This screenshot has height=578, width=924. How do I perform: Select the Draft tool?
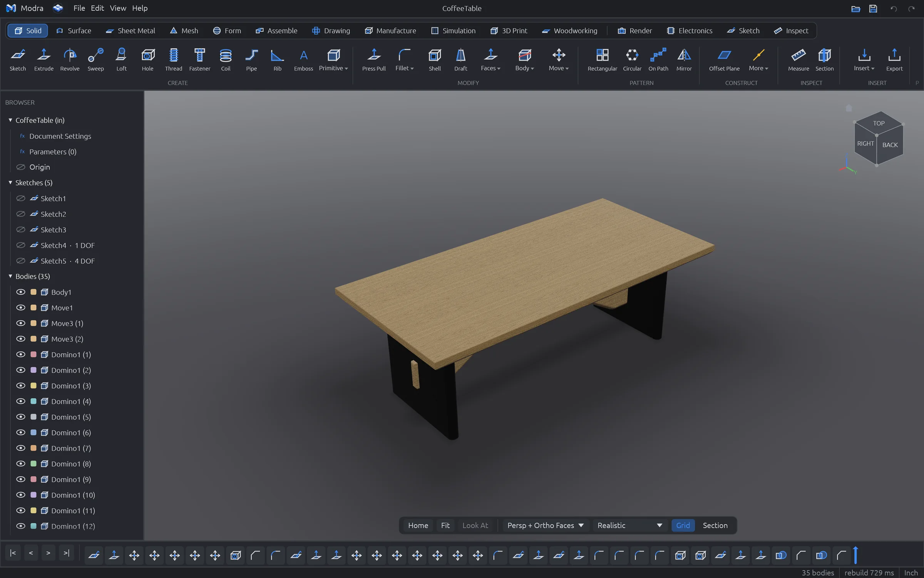460,60
